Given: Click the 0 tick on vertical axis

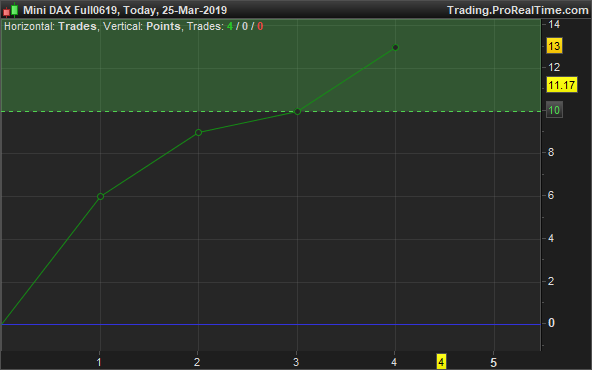Looking at the screenshot, I should click(x=551, y=323).
